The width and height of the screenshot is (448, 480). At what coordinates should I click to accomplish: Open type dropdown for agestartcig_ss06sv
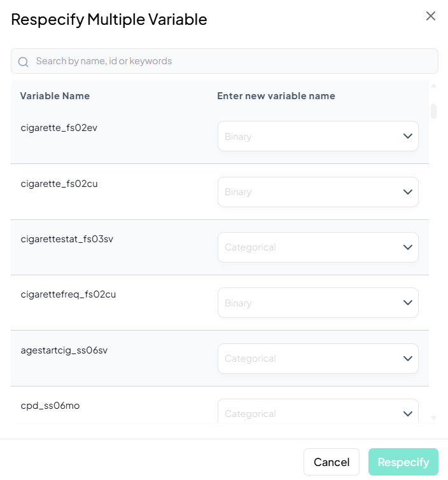coord(318,359)
